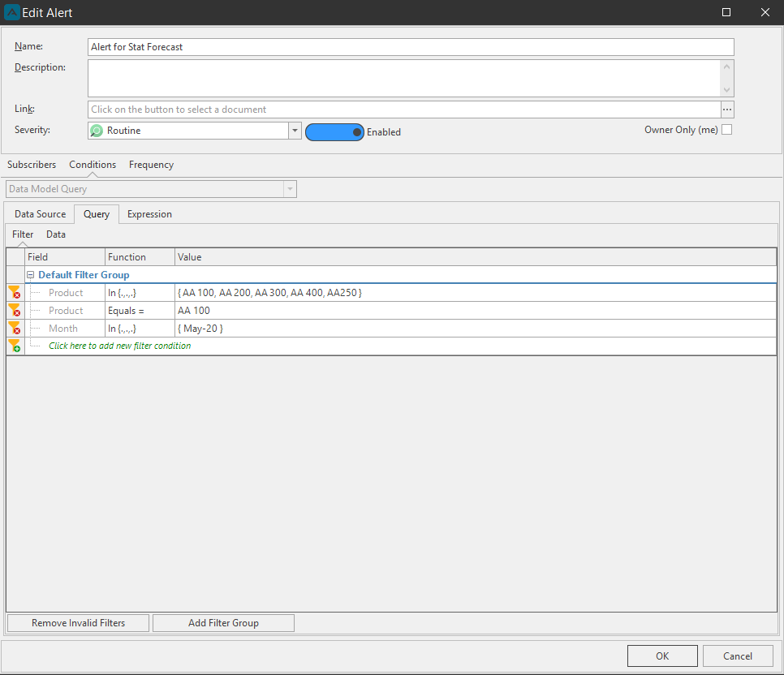Screen dimensions: 784x675
Task: Remove the Product Equals filter via its funnel icon
Action: pyautogui.click(x=14, y=311)
